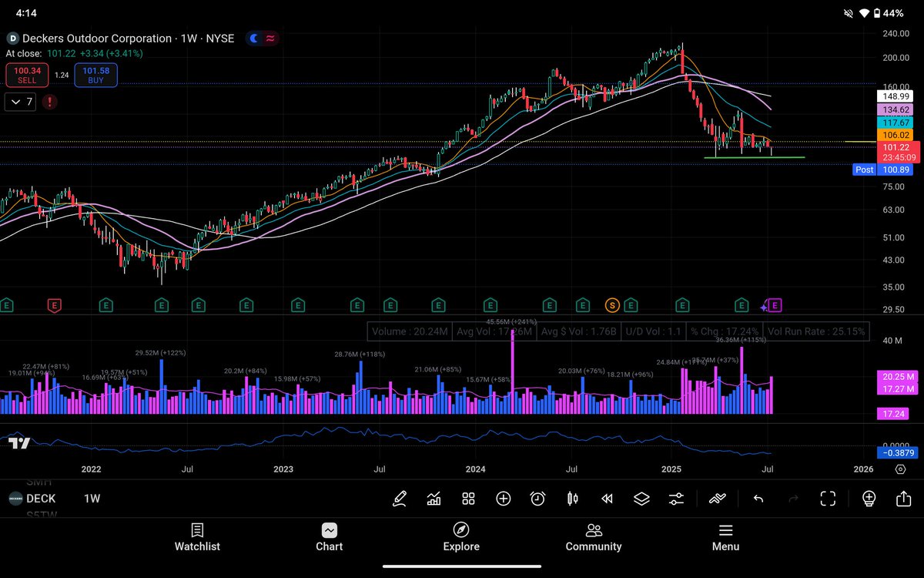Change chart type via candlestick icon
Image resolution: width=924 pixels, height=578 pixels.
pos(572,499)
